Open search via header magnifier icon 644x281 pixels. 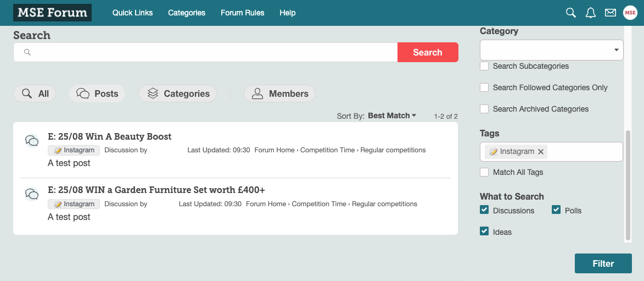(x=571, y=13)
